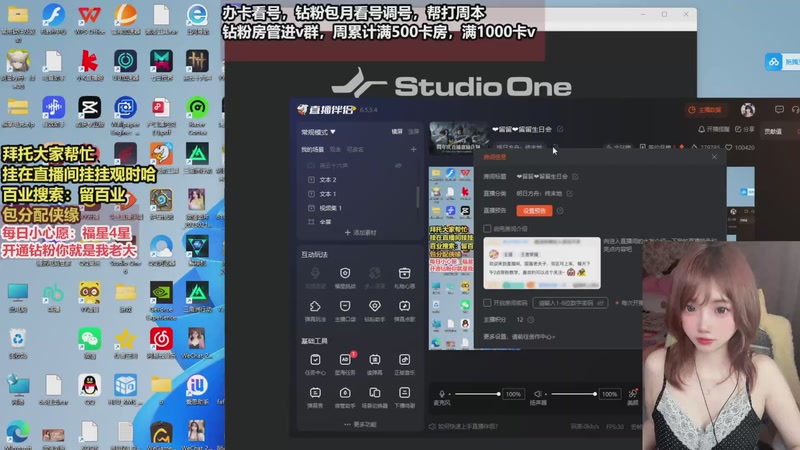Click the microphone 100% value field
Viewport: 800px width, 450px height.
click(513, 394)
